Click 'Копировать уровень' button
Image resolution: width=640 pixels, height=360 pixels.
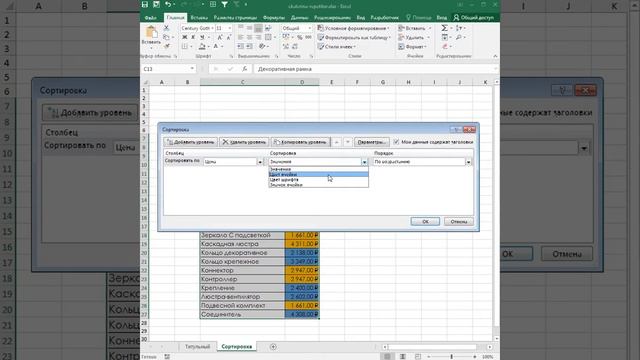(300, 142)
